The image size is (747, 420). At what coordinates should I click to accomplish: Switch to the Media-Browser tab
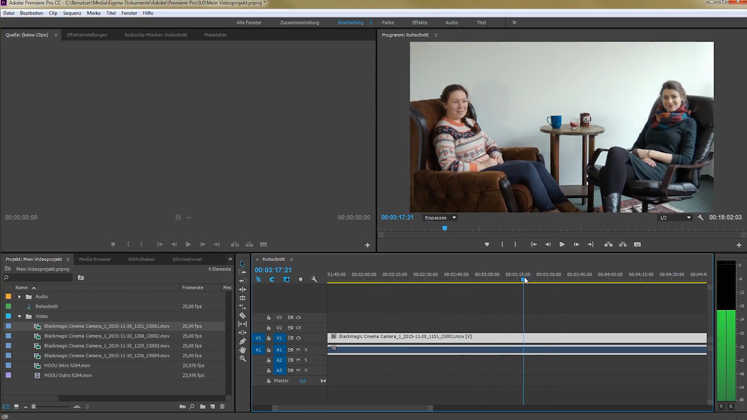pyautogui.click(x=96, y=259)
